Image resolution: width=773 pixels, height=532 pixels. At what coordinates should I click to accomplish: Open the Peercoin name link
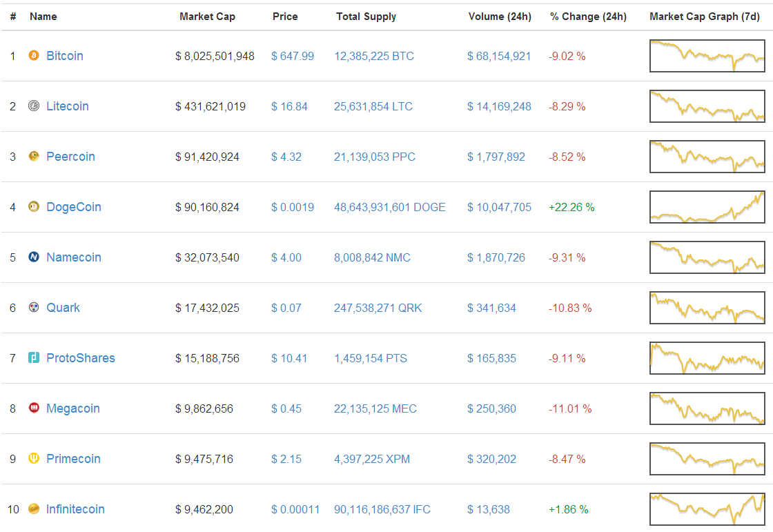tap(70, 157)
